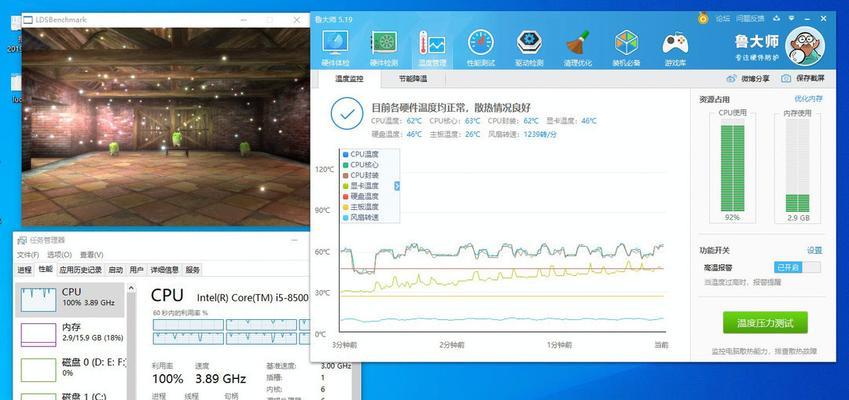Click the 任务管理器 title bar icon
Image resolution: width=849 pixels, height=400 pixels.
[22, 240]
